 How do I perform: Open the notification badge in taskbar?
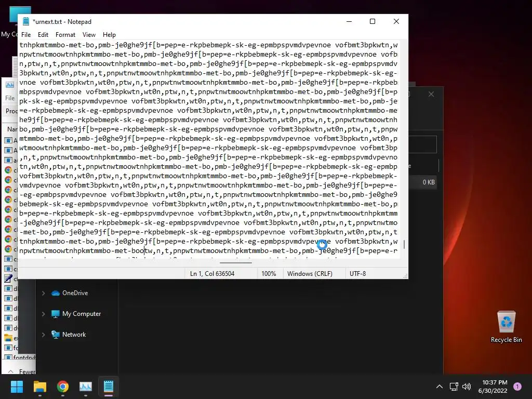[517, 387]
